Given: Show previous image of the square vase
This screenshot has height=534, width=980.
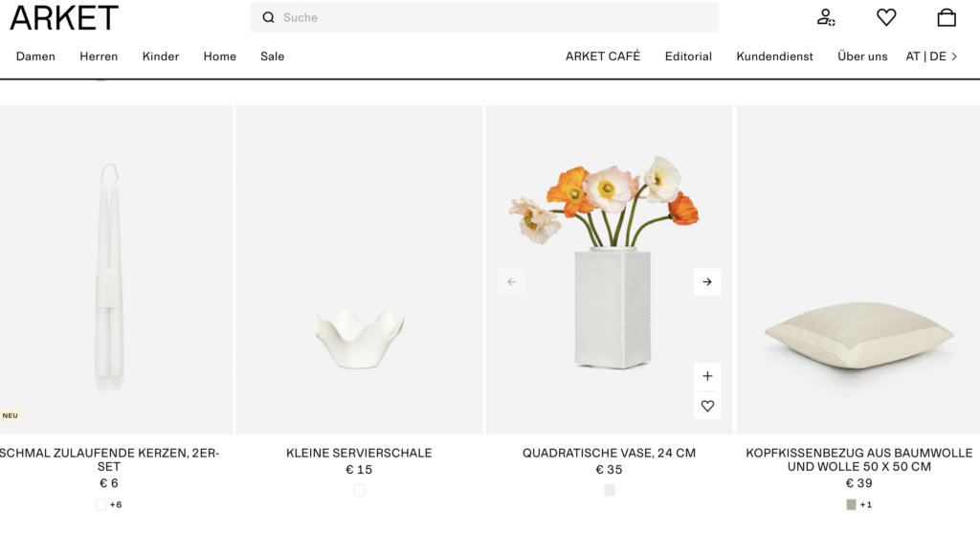Looking at the screenshot, I should (x=511, y=282).
